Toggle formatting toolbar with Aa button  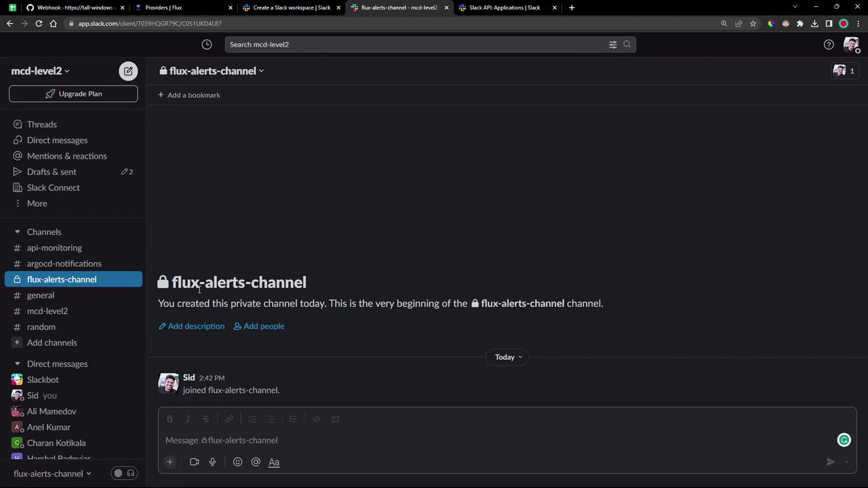tap(274, 462)
